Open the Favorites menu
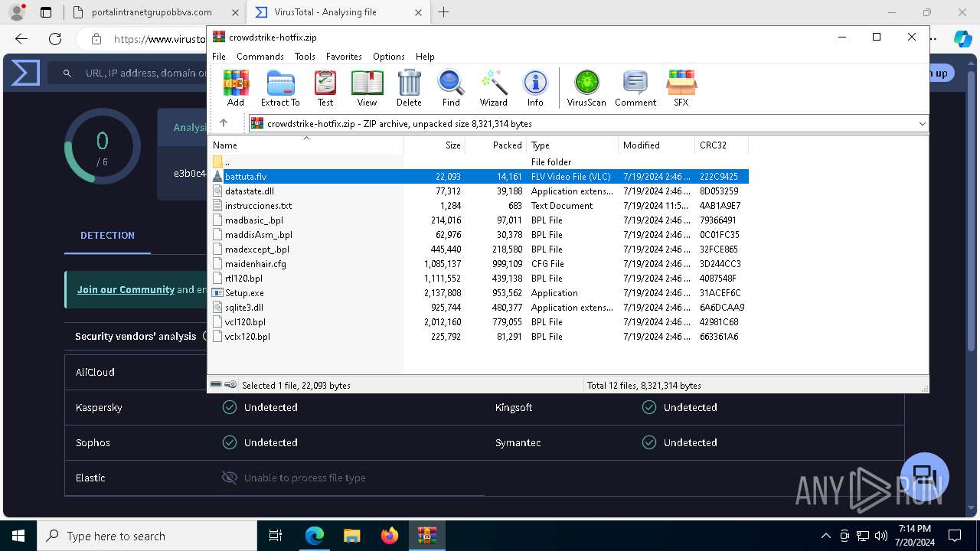This screenshot has width=980, height=551. tap(344, 57)
